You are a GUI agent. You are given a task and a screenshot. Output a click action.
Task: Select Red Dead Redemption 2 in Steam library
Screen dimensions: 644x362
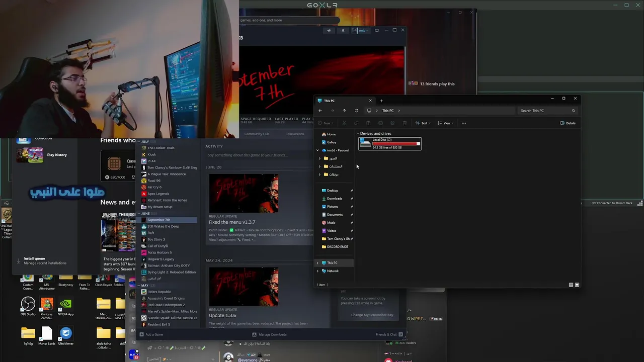(x=166, y=305)
